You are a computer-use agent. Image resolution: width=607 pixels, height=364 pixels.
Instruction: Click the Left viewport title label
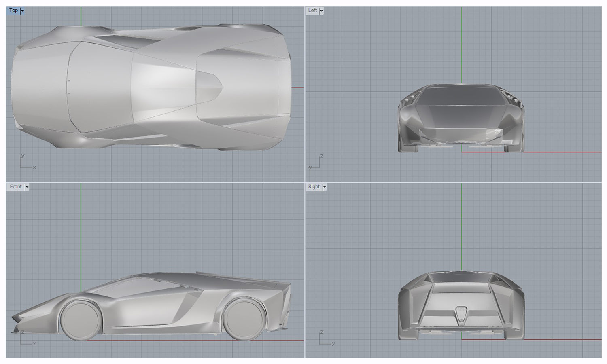312,11
